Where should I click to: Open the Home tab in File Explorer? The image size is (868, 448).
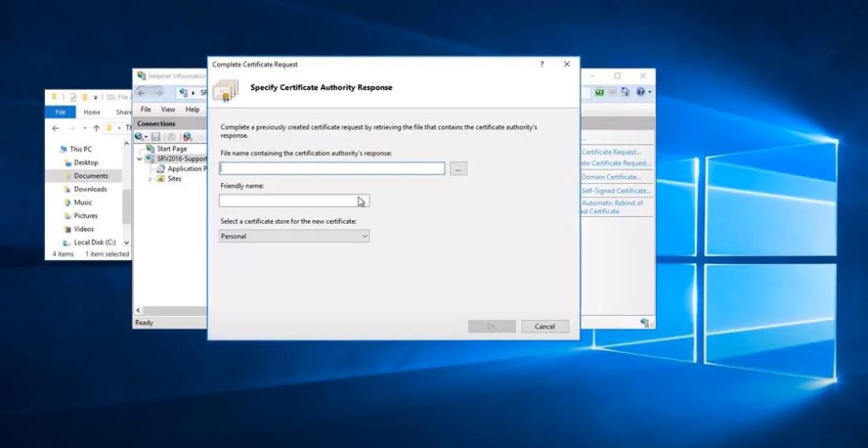[x=92, y=113]
